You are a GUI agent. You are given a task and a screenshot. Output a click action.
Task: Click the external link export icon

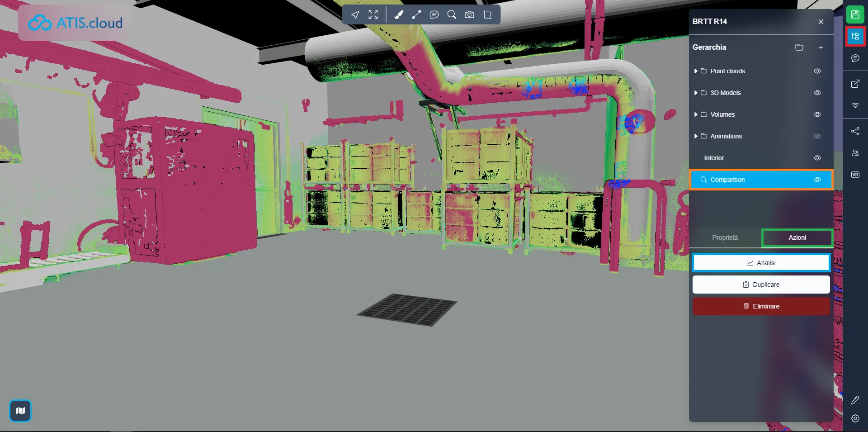855,84
